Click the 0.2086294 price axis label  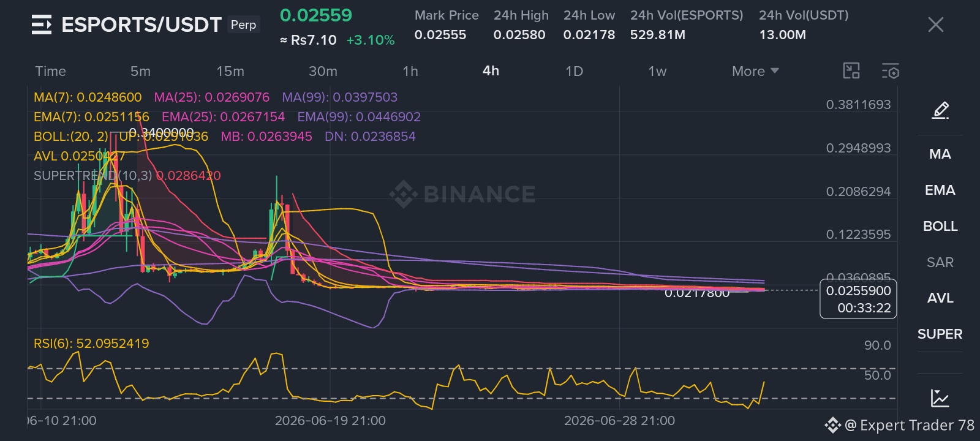click(858, 192)
